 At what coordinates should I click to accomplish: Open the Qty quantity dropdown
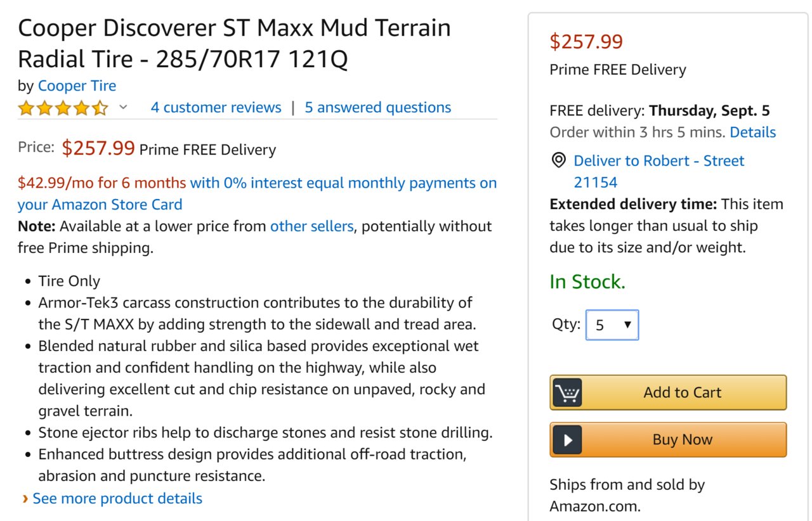612,325
